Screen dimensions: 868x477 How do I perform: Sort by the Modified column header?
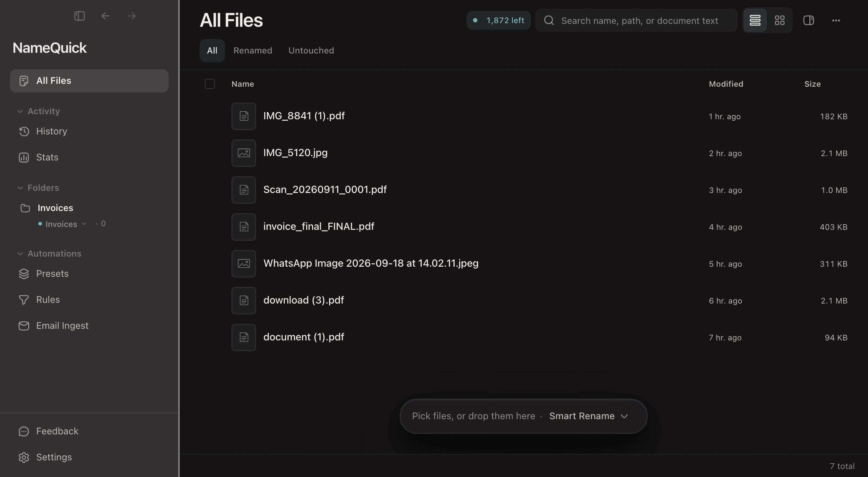tap(726, 84)
